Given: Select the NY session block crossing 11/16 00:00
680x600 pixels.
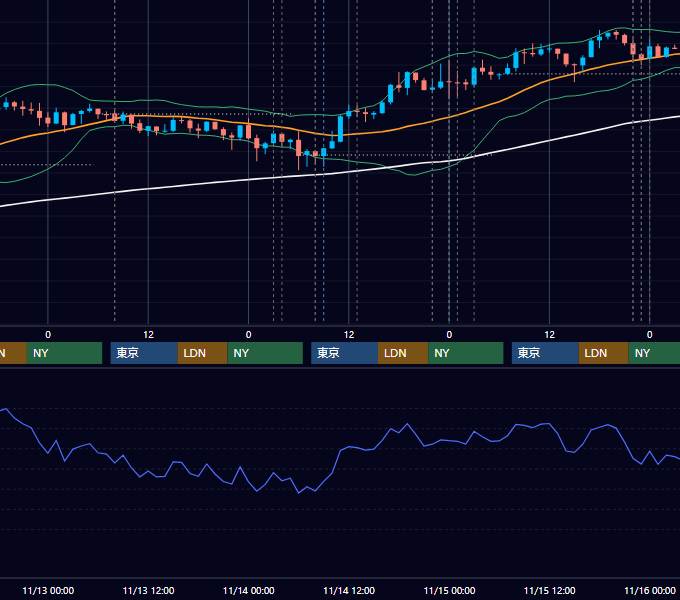Looking at the screenshot, I should coord(654,353).
